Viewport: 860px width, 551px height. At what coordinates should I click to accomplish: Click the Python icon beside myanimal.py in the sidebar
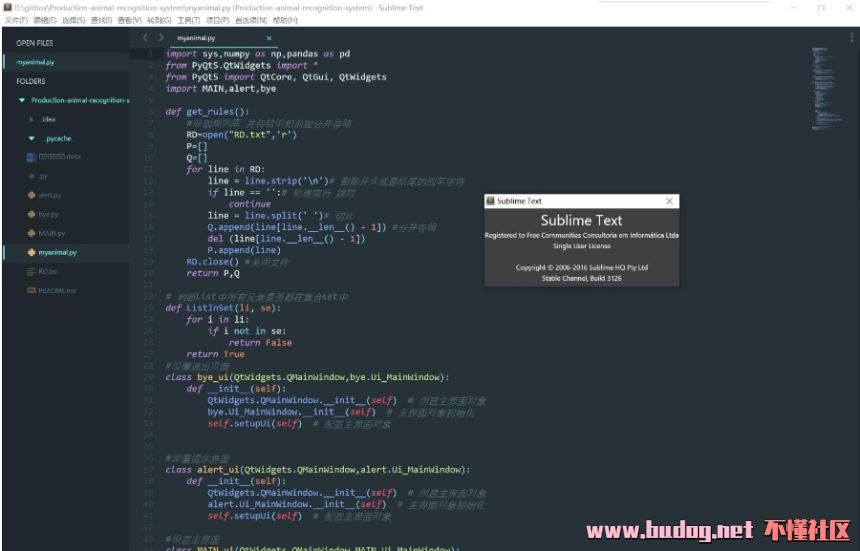[x=31, y=252]
